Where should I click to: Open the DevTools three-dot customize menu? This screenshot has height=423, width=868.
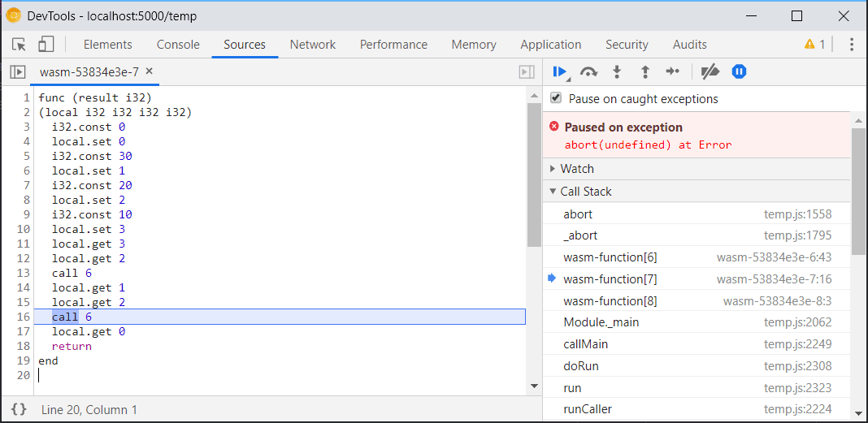point(852,45)
